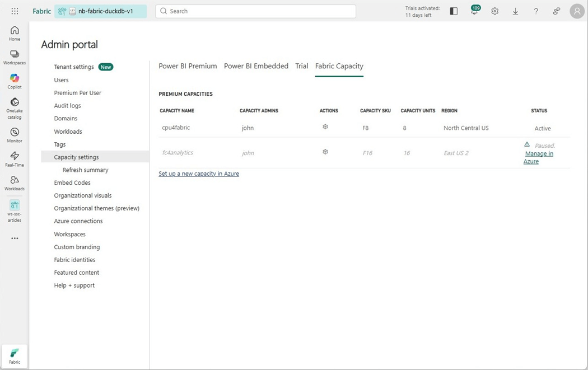
Task: Open settings gear for cpu4fabric capacity
Action: pyautogui.click(x=325, y=127)
